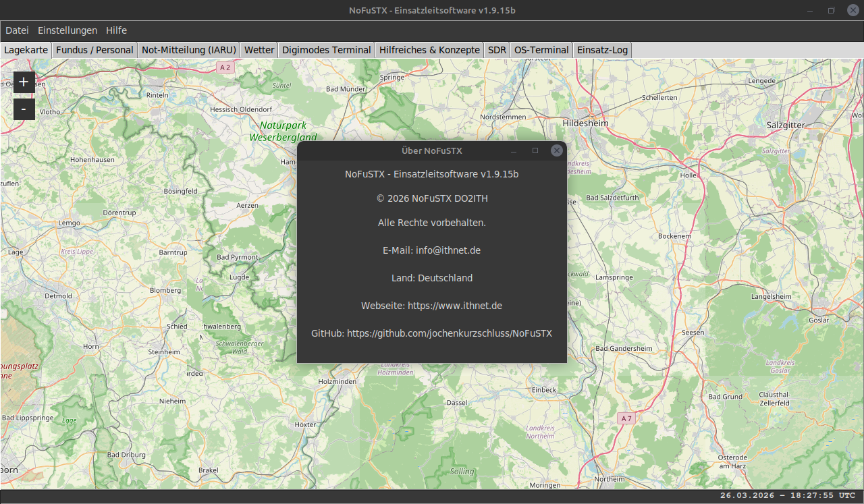Click the Über NoFuSTX dialog title bar
This screenshot has width=864, height=504.
coord(432,150)
